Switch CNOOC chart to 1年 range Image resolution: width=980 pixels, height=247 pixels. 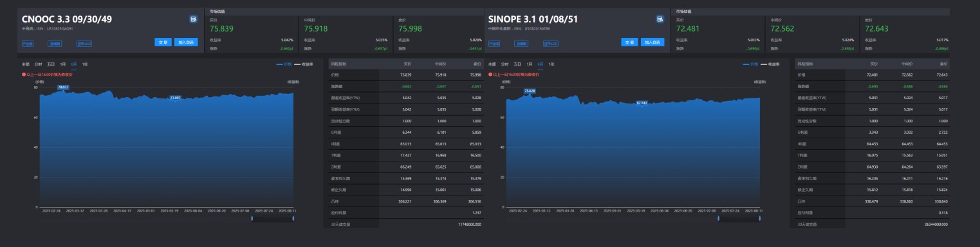[85, 64]
